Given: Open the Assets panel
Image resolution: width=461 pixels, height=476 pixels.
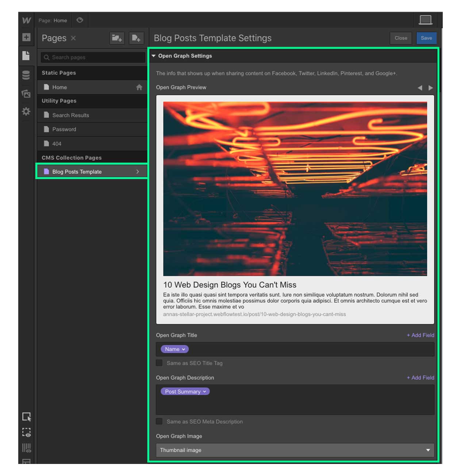Looking at the screenshot, I should 26,94.
